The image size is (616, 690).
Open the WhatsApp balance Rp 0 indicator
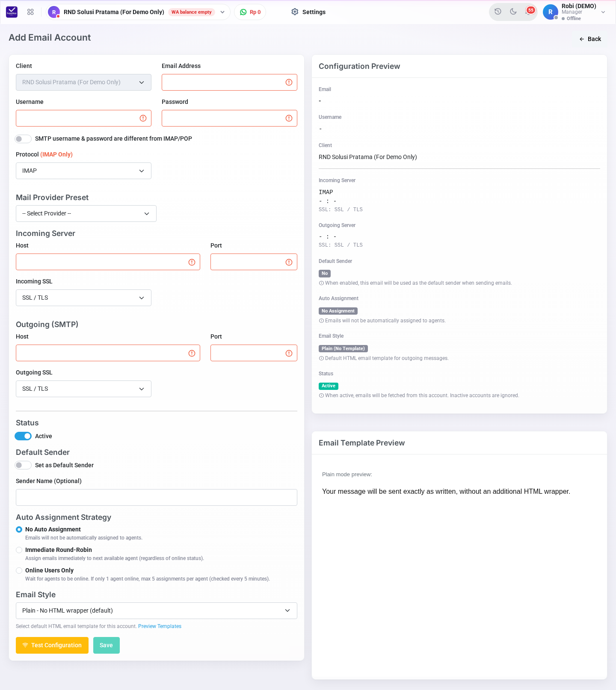click(250, 12)
